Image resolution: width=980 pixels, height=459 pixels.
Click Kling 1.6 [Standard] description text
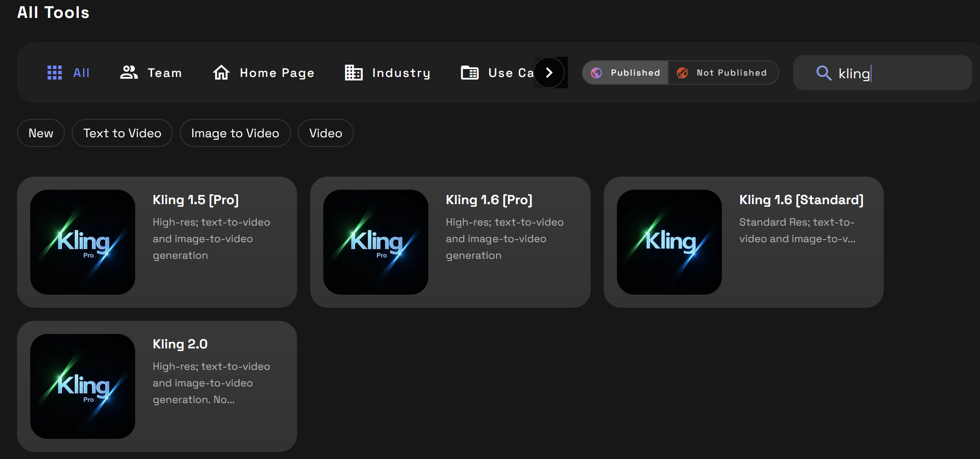tap(797, 230)
